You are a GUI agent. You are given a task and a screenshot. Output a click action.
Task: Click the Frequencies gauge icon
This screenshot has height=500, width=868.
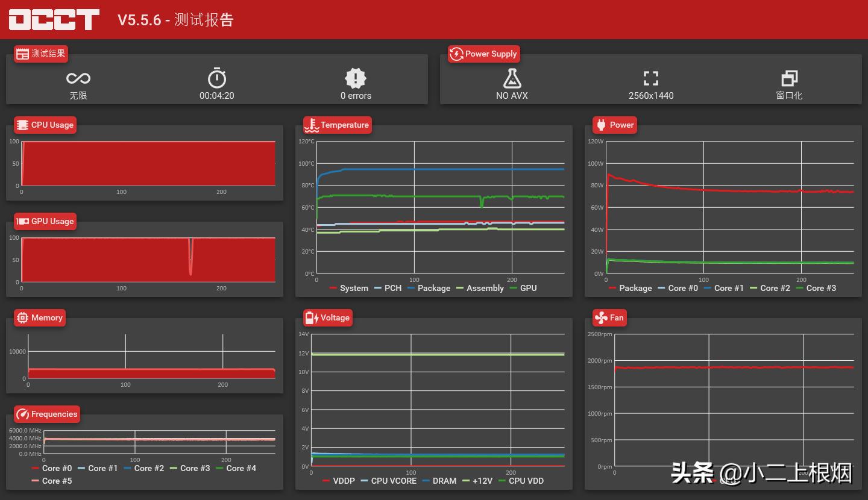pos(23,414)
